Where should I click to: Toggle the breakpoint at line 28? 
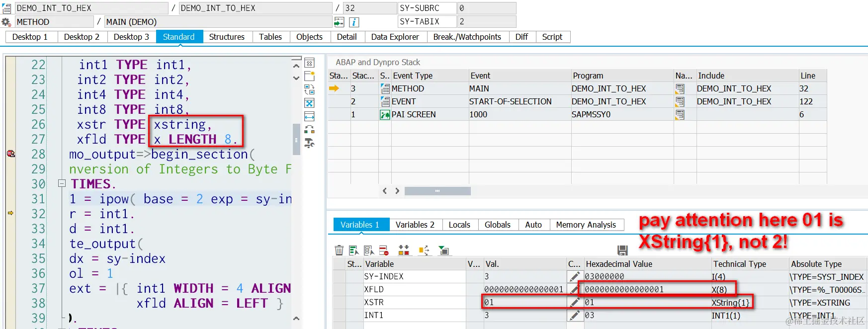click(x=10, y=154)
